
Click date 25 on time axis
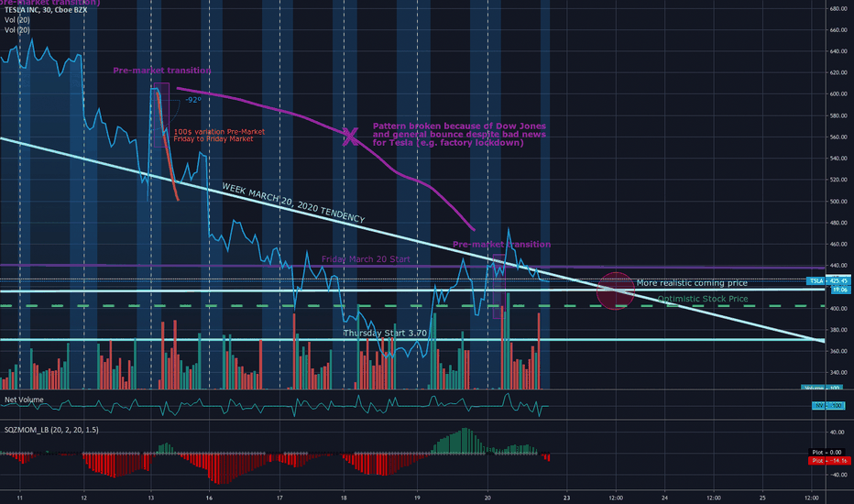(762, 498)
